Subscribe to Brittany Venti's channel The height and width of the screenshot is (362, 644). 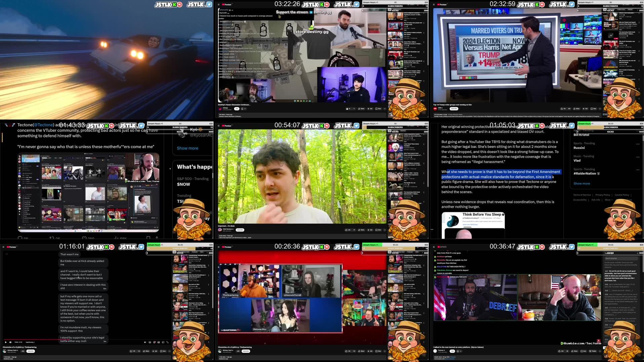(30, 351)
